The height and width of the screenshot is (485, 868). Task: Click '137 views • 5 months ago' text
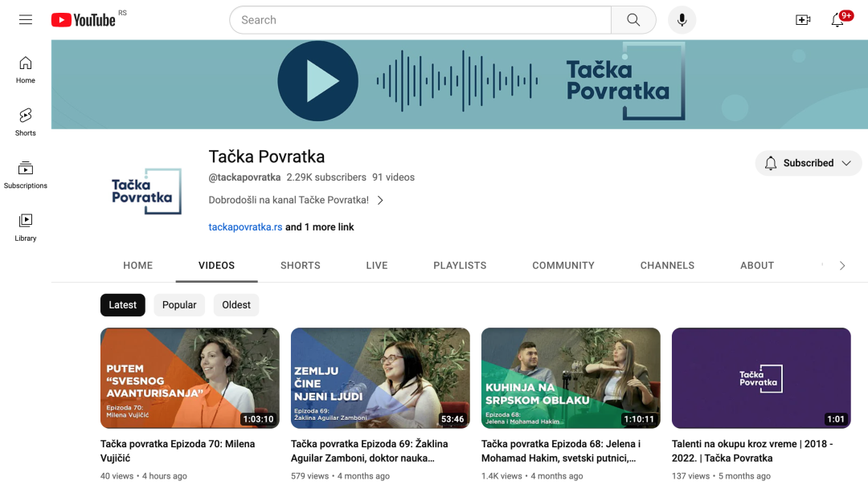[721, 476]
